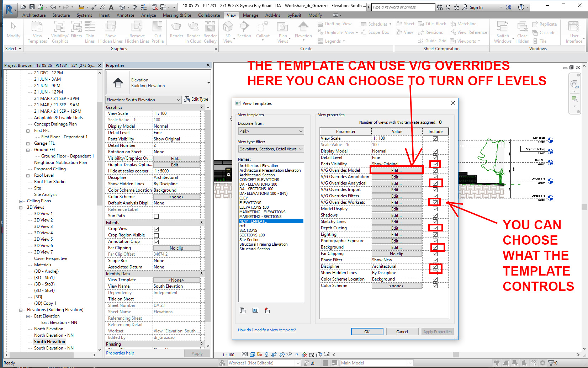The width and height of the screenshot is (588, 368).
Task: Toggle off Crop Region Visible
Action: (x=155, y=235)
